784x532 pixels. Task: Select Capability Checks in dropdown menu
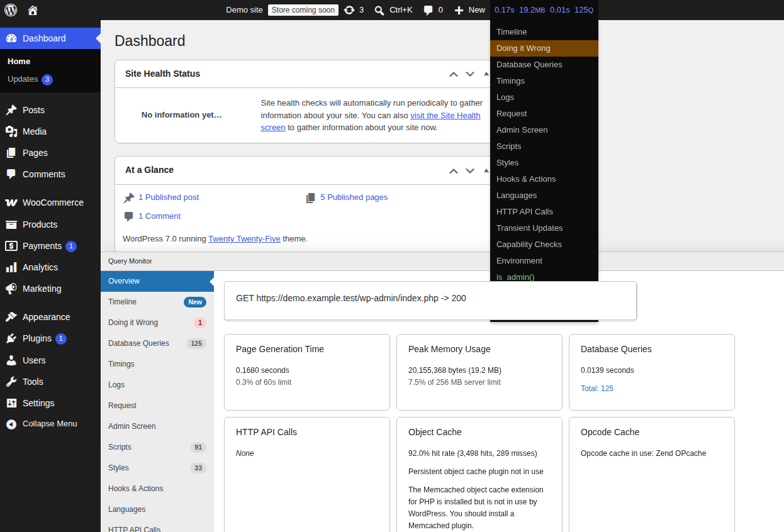click(x=544, y=245)
